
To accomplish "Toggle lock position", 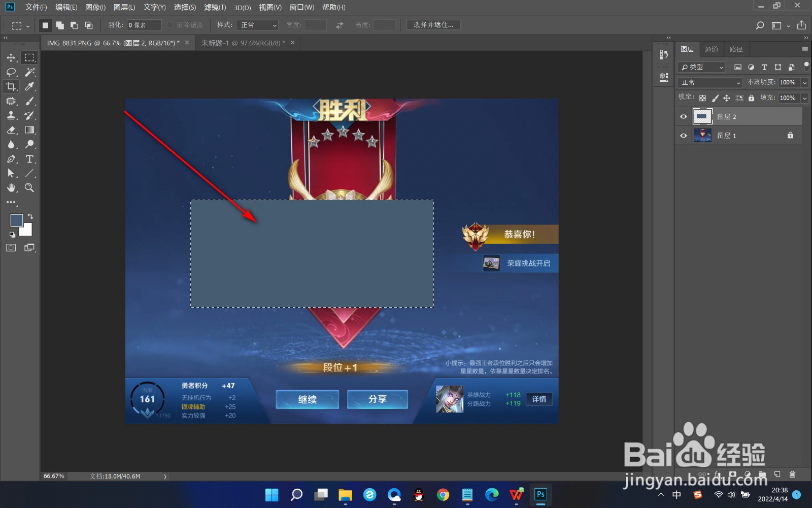I will (727, 98).
